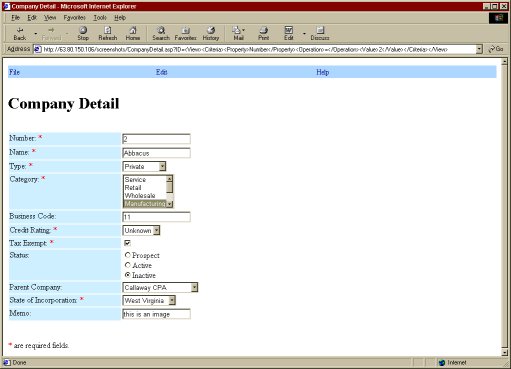Open the Credit Rating dropdown showing Unknown
Image resolution: width=511 pixels, height=369 pixels.
coord(156,230)
